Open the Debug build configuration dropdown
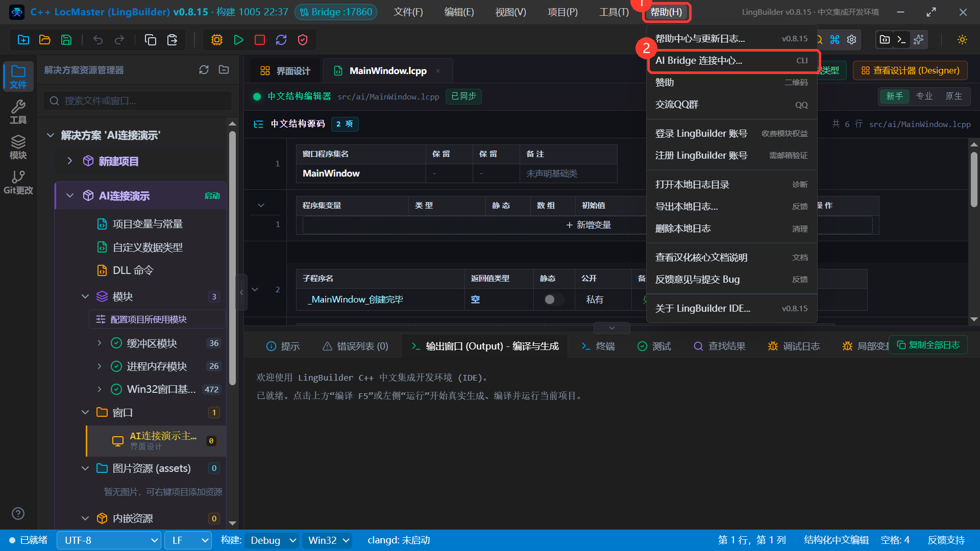Viewport: 980px width, 551px height. (x=273, y=540)
